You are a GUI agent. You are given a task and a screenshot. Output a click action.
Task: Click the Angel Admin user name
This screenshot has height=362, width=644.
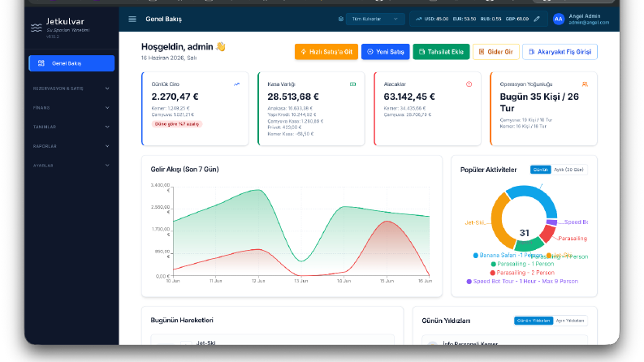[585, 16]
